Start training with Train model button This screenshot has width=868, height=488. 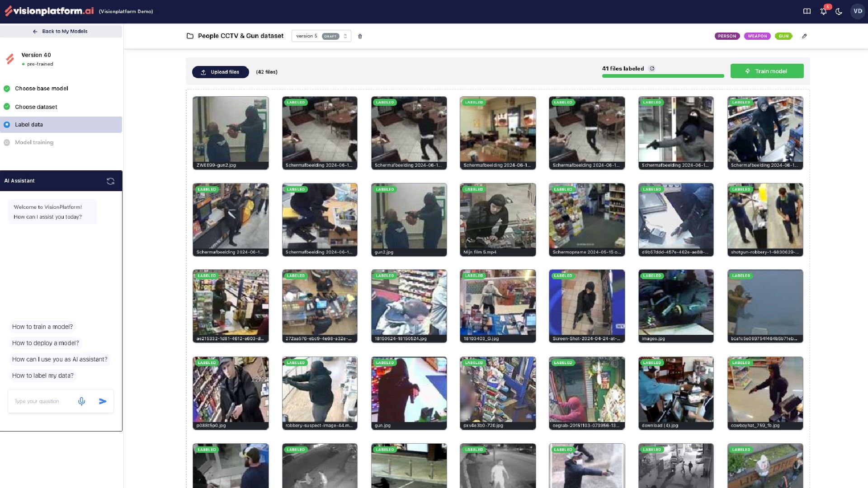pyautogui.click(x=767, y=71)
